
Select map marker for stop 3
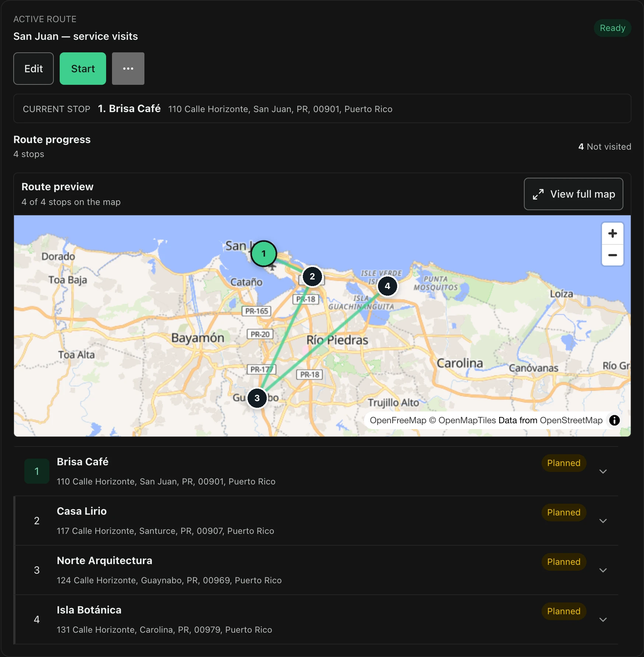pyautogui.click(x=257, y=398)
